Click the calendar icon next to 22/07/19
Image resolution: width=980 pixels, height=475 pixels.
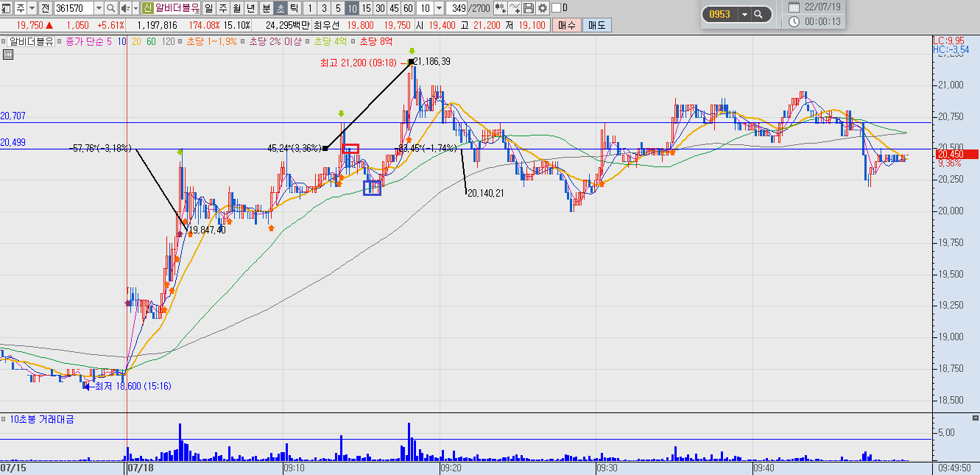point(794,7)
